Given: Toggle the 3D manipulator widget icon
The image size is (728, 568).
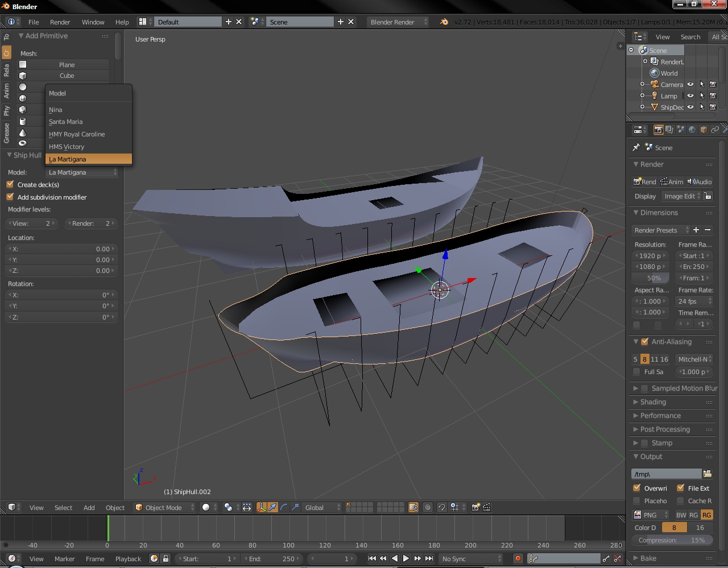Looking at the screenshot, I should click(x=262, y=507).
